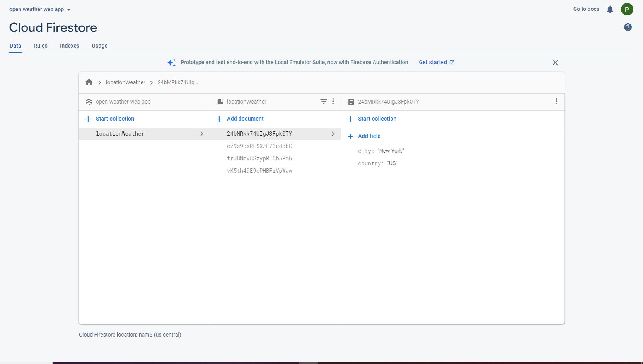This screenshot has height=364, width=643.
Task: Click Add field
Action: [364, 136]
